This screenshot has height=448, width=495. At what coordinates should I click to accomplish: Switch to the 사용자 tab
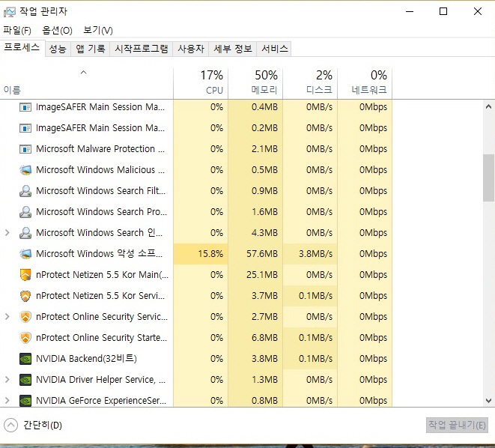(x=191, y=49)
